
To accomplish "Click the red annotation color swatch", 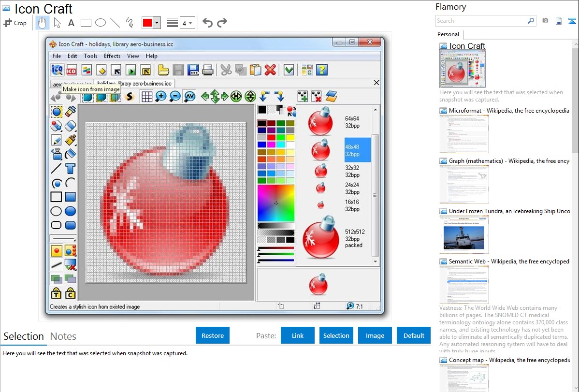I will (x=147, y=23).
